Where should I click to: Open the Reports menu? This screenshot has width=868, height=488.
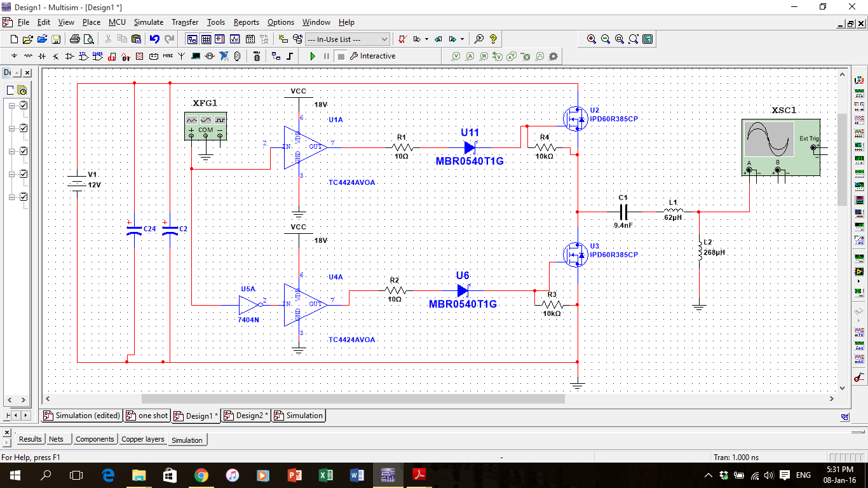[246, 22]
